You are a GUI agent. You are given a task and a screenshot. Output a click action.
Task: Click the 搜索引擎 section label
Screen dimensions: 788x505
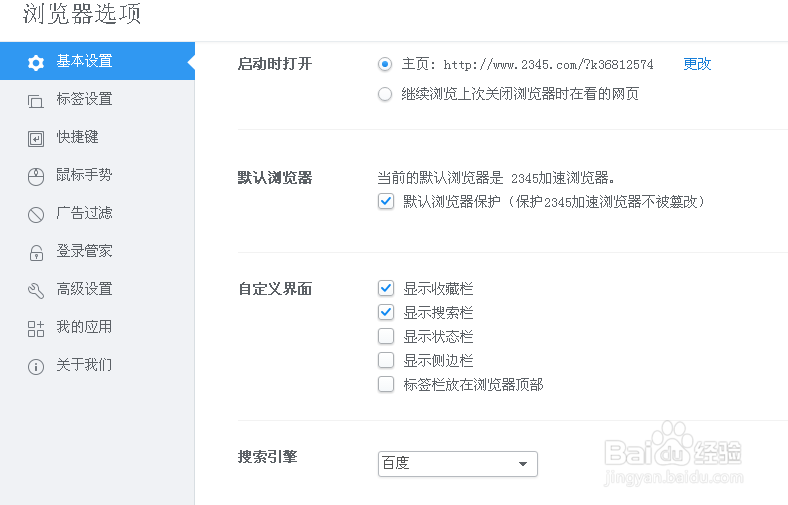267,457
